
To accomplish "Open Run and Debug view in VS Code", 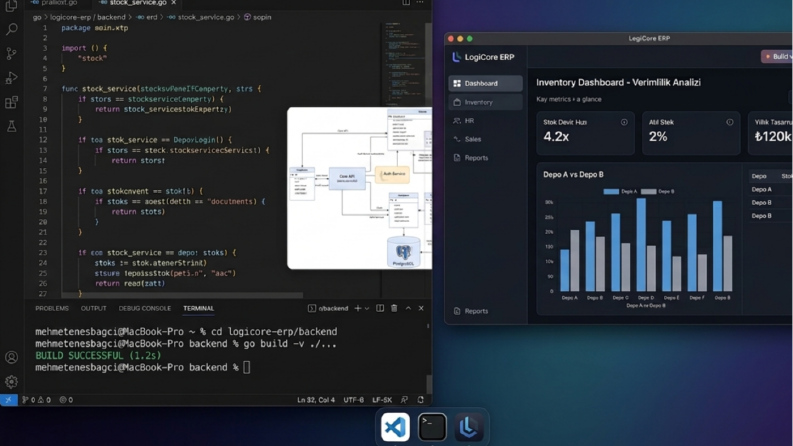I will click(11, 77).
